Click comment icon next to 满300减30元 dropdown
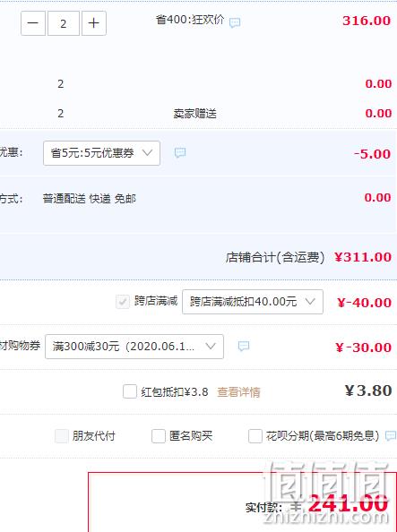This screenshot has width=397, height=532. click(x=244, y=346)
